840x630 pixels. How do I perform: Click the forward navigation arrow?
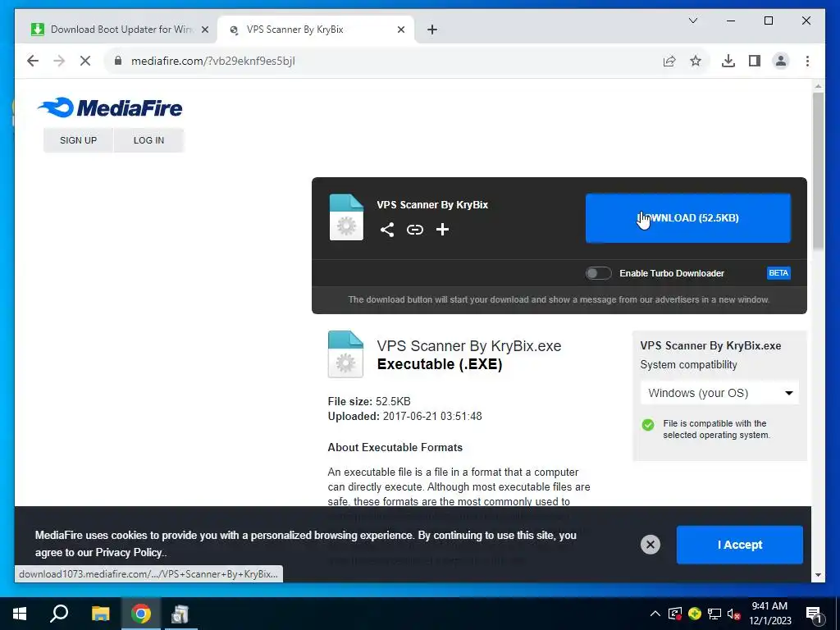(59, 61)
